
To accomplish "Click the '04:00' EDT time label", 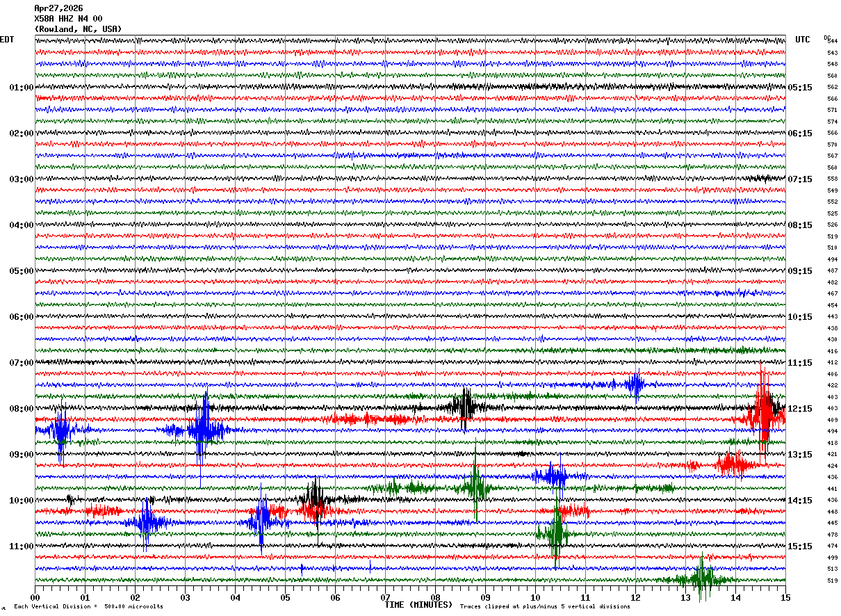I will [22, 225].
